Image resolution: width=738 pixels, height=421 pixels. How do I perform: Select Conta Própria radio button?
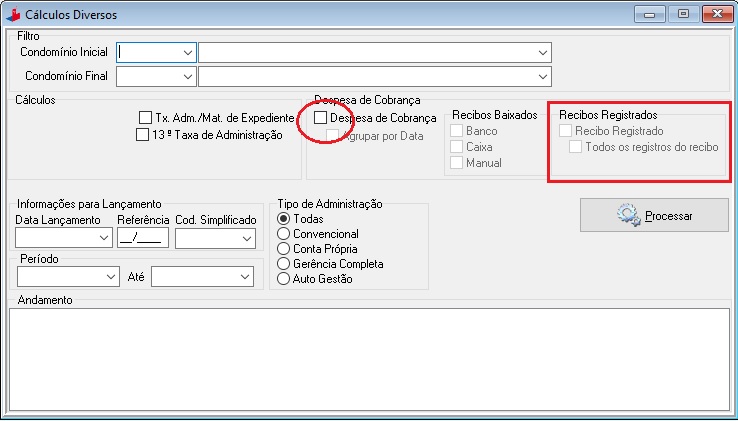coord(283,249)
